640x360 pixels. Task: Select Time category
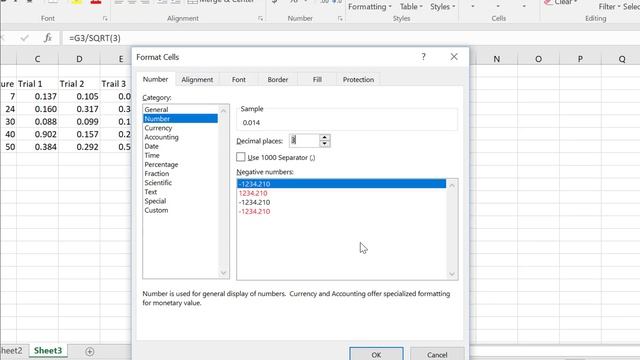(180, 155)
